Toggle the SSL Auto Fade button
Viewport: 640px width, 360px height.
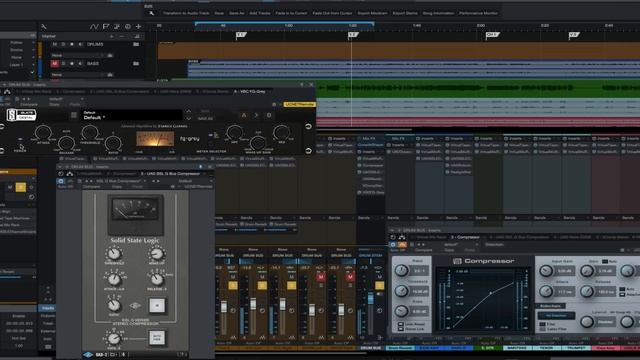[157, 338]
